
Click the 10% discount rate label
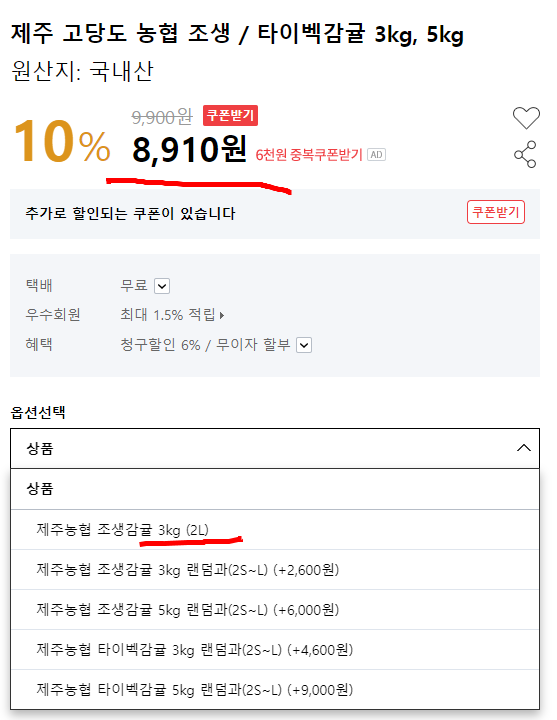point(62,141)
